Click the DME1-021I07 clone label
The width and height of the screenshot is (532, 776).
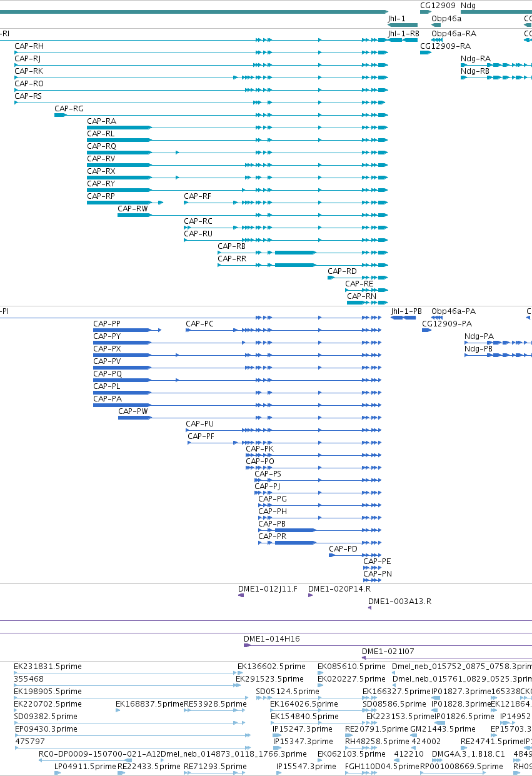(388, 652)
